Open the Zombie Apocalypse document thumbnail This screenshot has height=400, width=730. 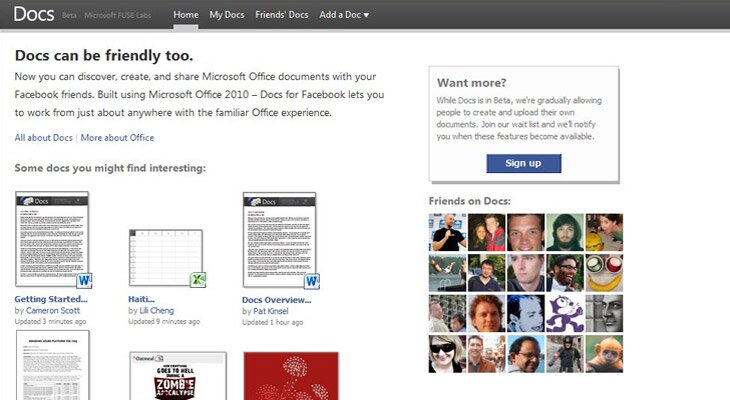[178, 376]
